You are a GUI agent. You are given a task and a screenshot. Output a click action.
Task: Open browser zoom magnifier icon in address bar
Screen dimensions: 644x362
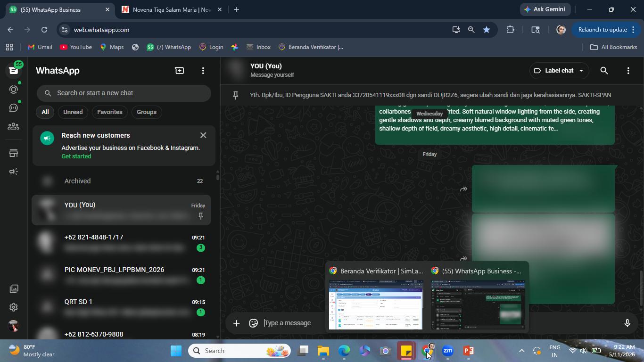tap(471, 30)
